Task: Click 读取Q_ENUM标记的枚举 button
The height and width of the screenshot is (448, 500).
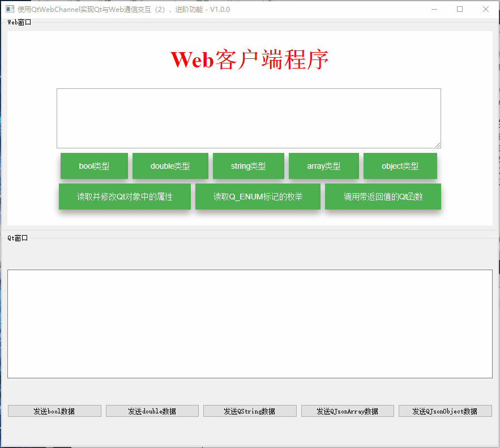Action: coord(258,196)
